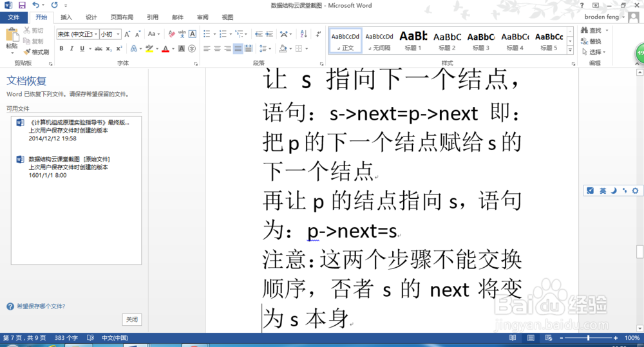The image size is (644, 347).
Task: Expand the styles gallery more arrow
Action: pos(570,50)
